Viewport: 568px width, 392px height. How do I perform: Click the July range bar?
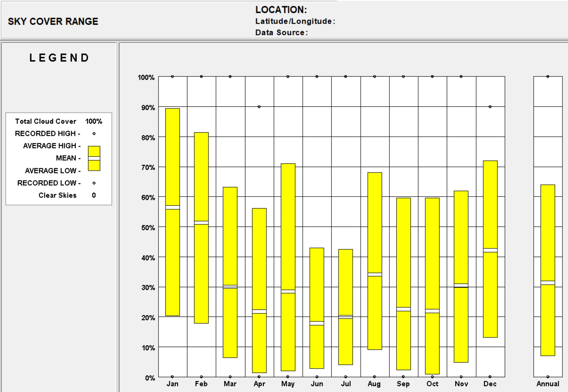pos(345,307)
